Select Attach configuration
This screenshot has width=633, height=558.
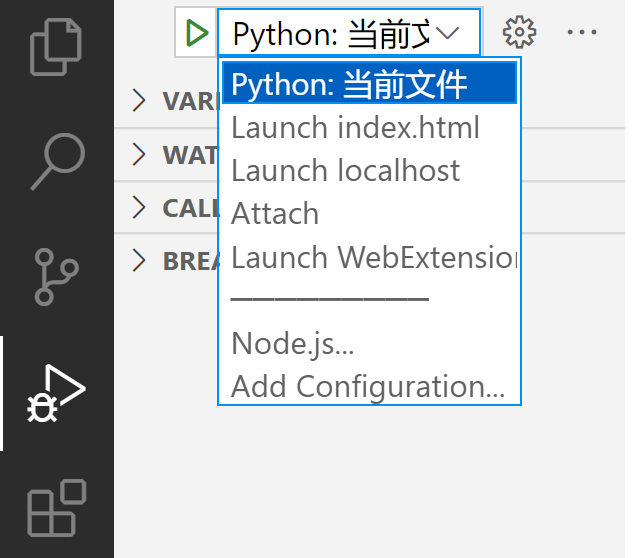[x=369, y=213]
